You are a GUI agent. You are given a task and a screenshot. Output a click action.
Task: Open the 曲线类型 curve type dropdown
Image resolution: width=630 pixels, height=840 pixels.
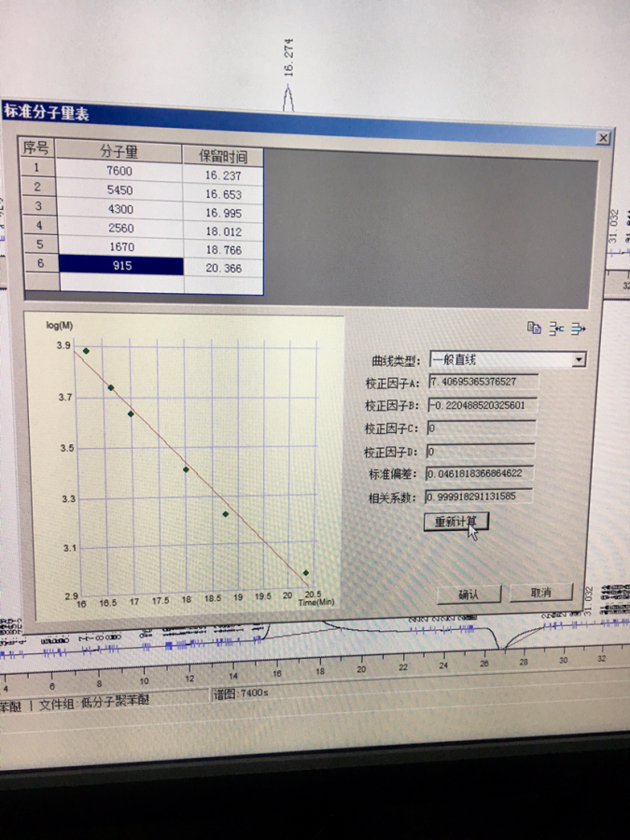[x=579, y=359]
